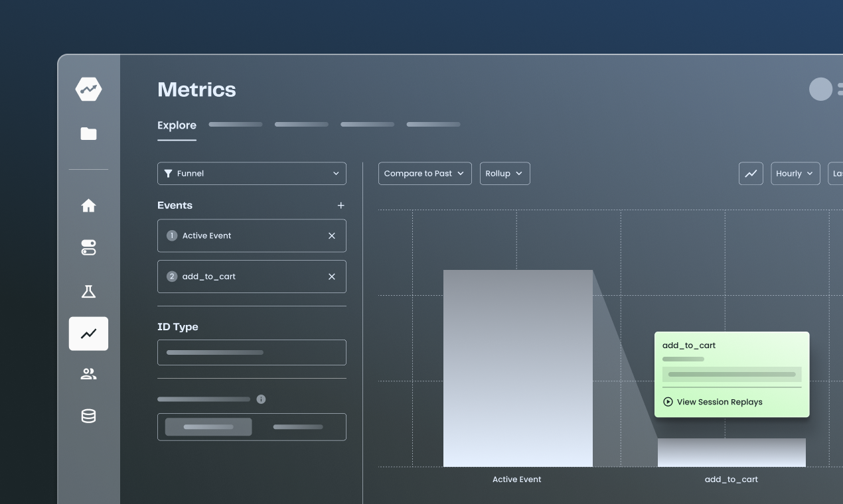Open the Funnel chart type dropdown
The height and width of the screenshot is (504, 843).
click(x=252, y=173)
